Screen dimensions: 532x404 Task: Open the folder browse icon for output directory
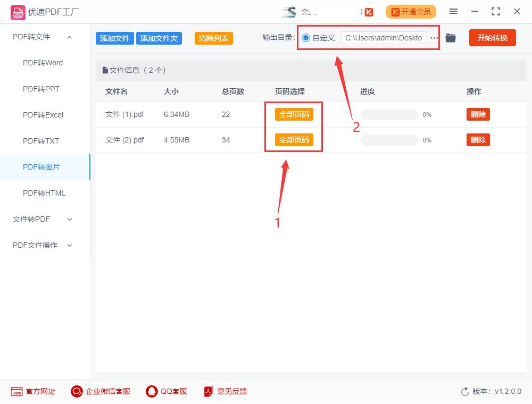click(x=451, y=38)
